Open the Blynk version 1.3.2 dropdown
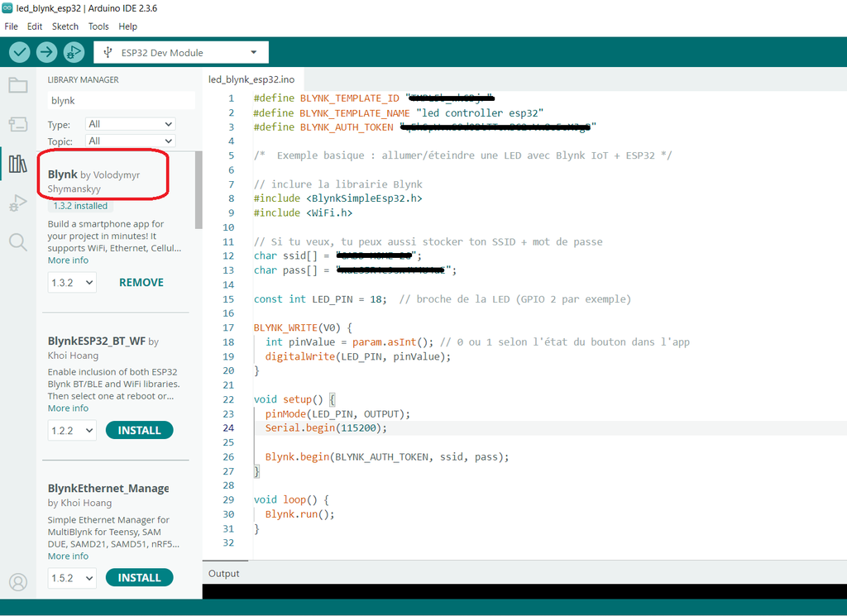Screen dimensions: 847x616 click(71, 282)
